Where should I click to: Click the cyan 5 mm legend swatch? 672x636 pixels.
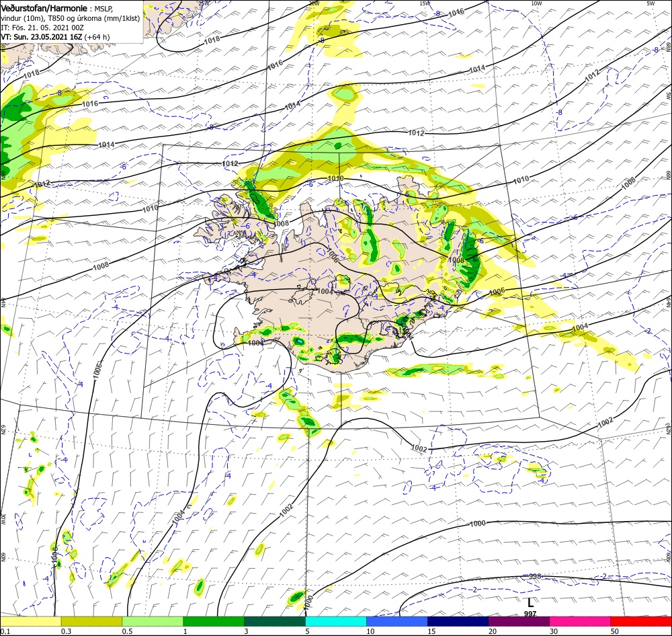[x=336, y=622]
